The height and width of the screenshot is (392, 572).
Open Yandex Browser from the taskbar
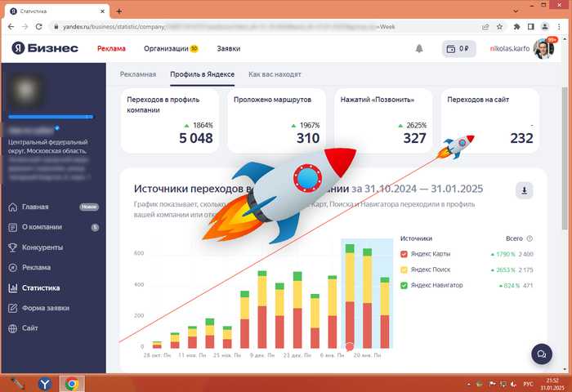click(44, 384)
